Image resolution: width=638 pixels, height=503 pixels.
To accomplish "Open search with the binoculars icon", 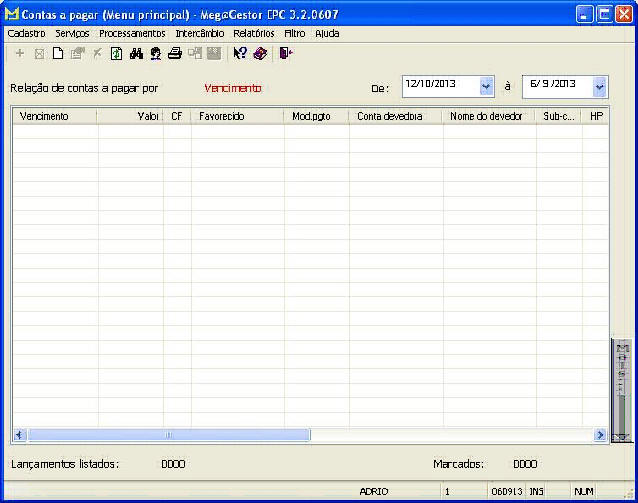I will click(136, 54).
